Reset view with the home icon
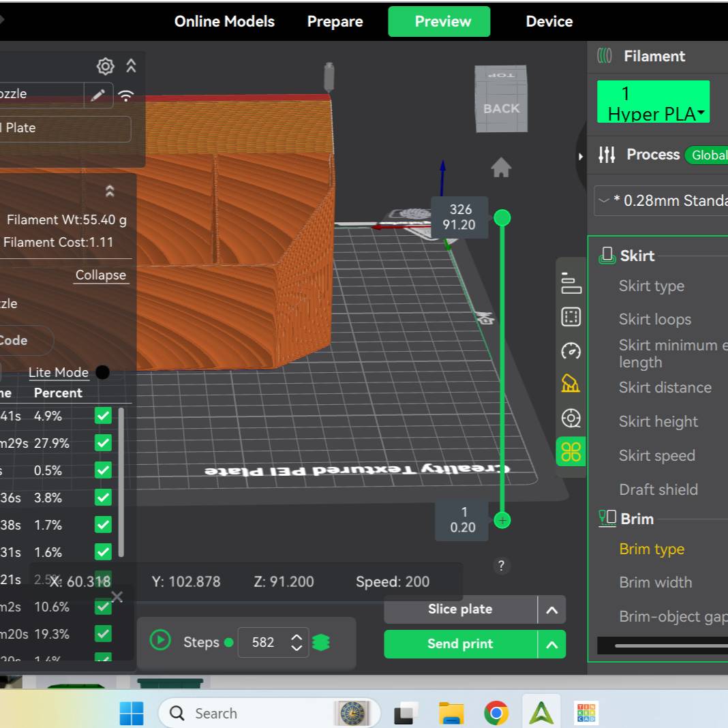Screen dimensions: 728x728 point(501,168)
